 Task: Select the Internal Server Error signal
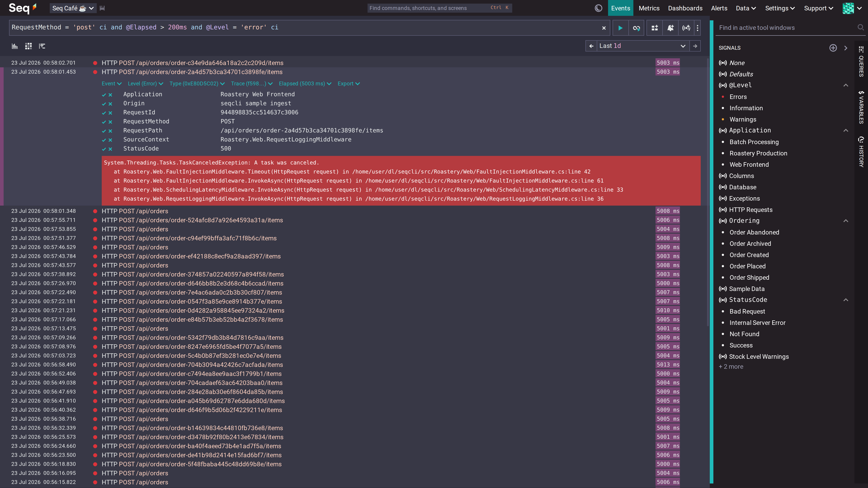tap(757, 323)
